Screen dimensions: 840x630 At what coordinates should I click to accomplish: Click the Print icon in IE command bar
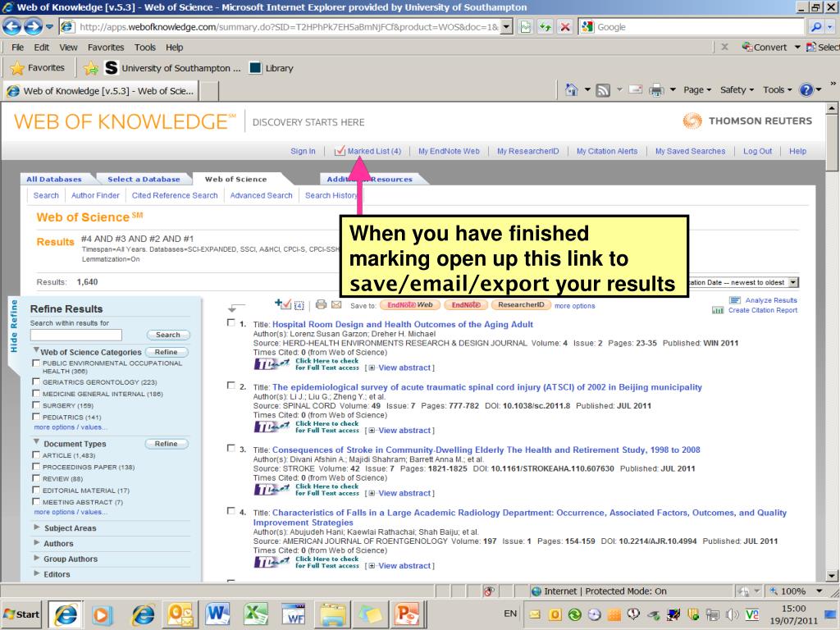point(656,90)
